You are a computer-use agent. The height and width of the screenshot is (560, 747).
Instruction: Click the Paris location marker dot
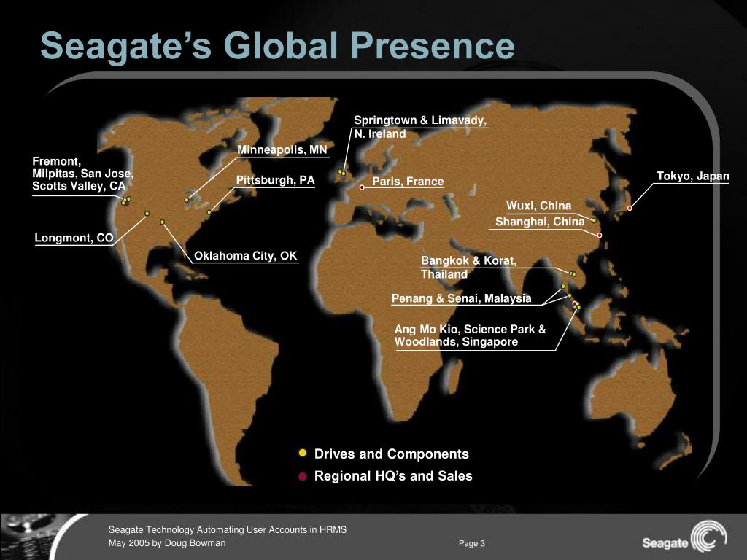(362, 187)
